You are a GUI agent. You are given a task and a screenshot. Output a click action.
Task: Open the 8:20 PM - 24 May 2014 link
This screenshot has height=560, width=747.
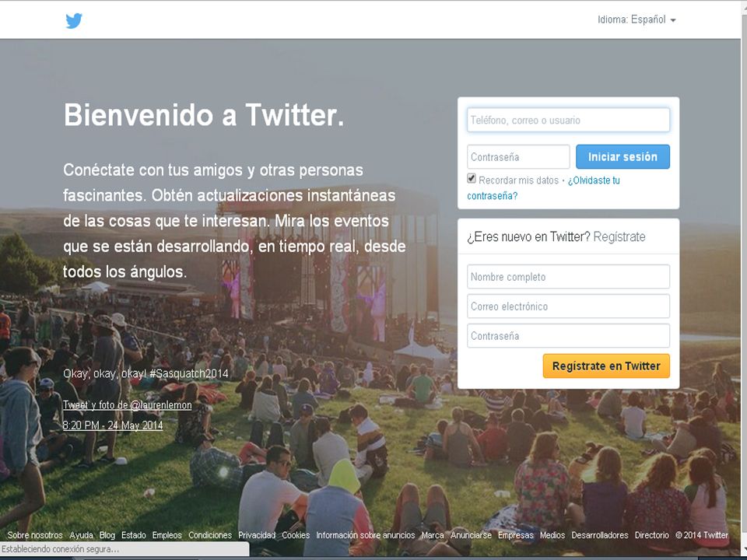(x=113, y=425)
